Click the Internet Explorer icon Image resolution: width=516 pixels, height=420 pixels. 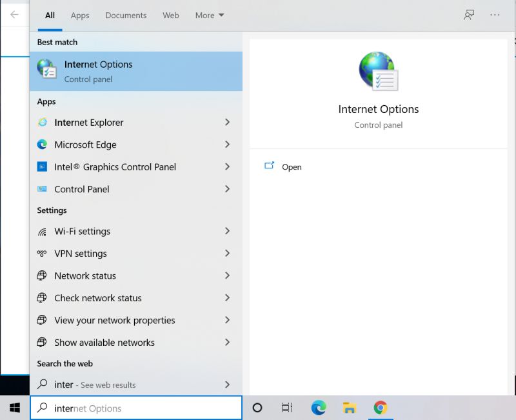42,123
